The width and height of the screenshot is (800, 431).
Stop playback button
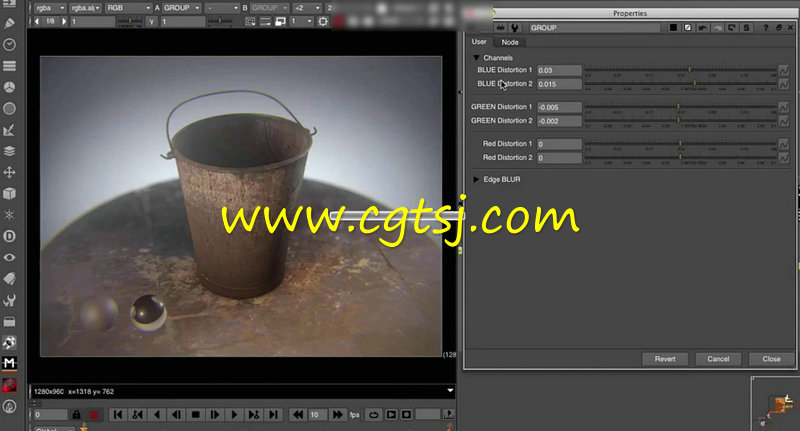[x=195, y=415]
